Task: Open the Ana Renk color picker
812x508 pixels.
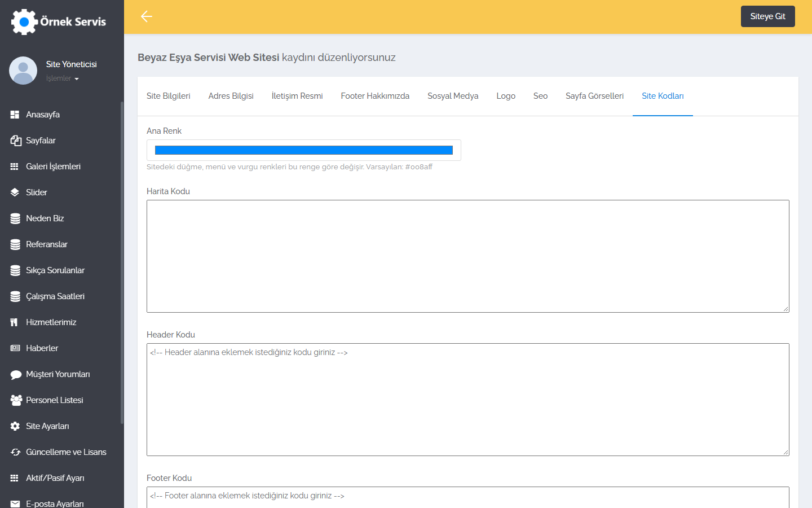Action: click(304, 150)
